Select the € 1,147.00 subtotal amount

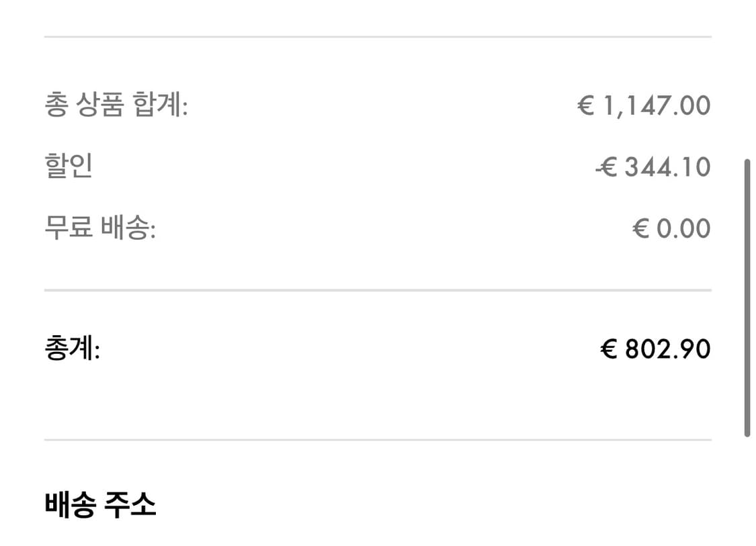pyautogui.click(x=643, y=106)
